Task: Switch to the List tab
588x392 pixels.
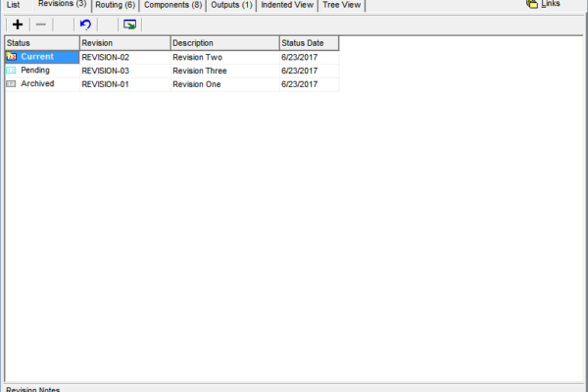Action: pos(13,5)
